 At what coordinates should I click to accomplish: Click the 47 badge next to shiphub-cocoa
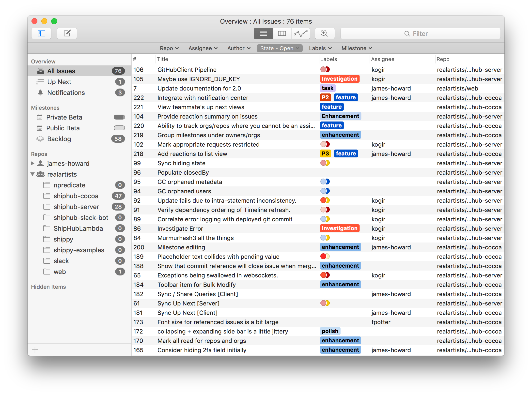[118, 196]
